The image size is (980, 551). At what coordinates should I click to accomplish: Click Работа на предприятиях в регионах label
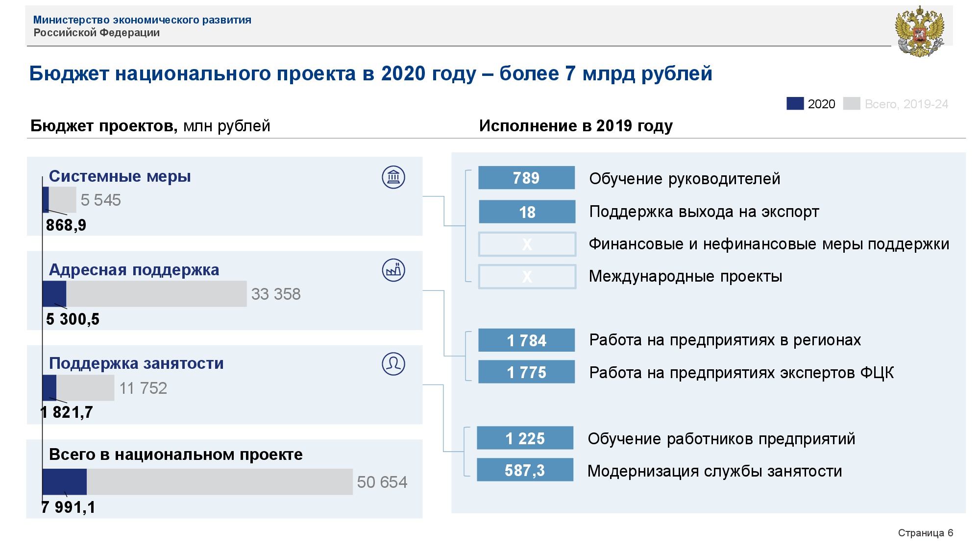point(725,340)
